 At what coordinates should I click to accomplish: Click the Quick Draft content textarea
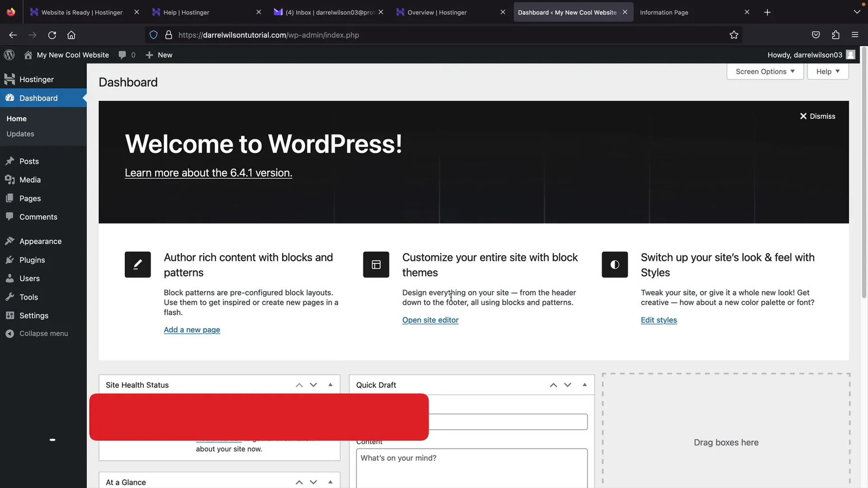click(x=472, y=468)
